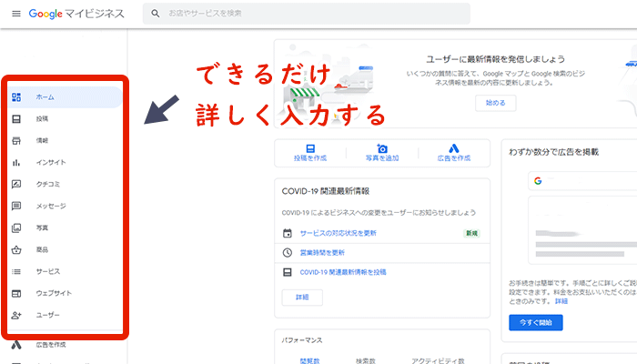Select the 検索数 performance tab

coord(366,360)
